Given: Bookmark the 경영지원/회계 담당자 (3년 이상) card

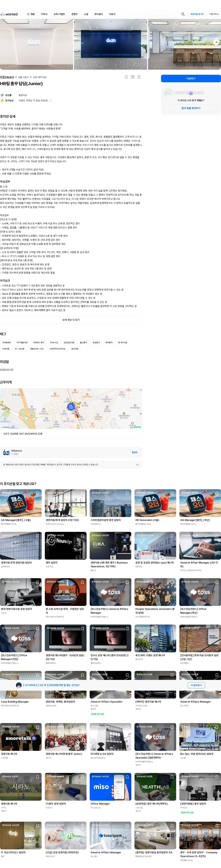Looking at the screenshot, I should (x=82, y=493).
